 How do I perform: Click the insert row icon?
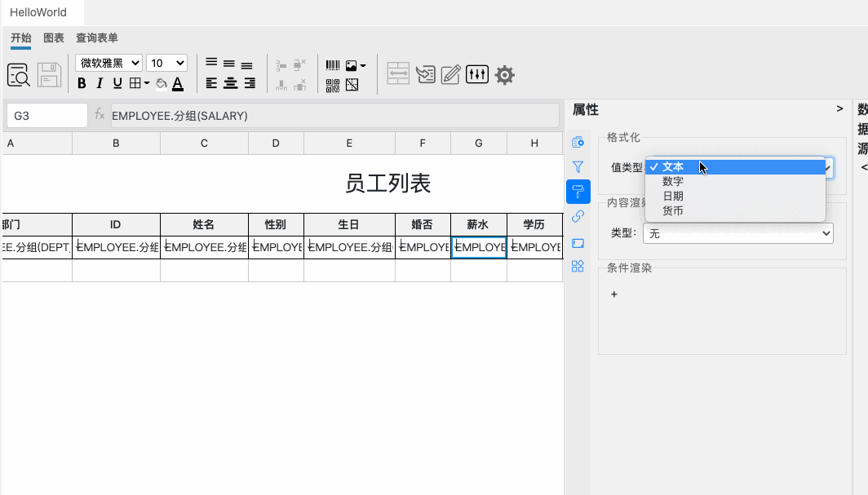tap(281, 65)
